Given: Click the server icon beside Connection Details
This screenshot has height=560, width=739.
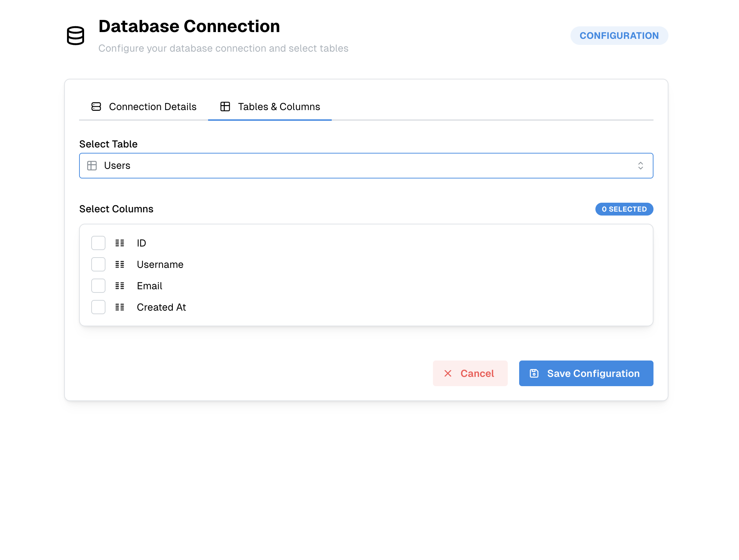Looking at the screenshot, I should (x=96, y=107).
